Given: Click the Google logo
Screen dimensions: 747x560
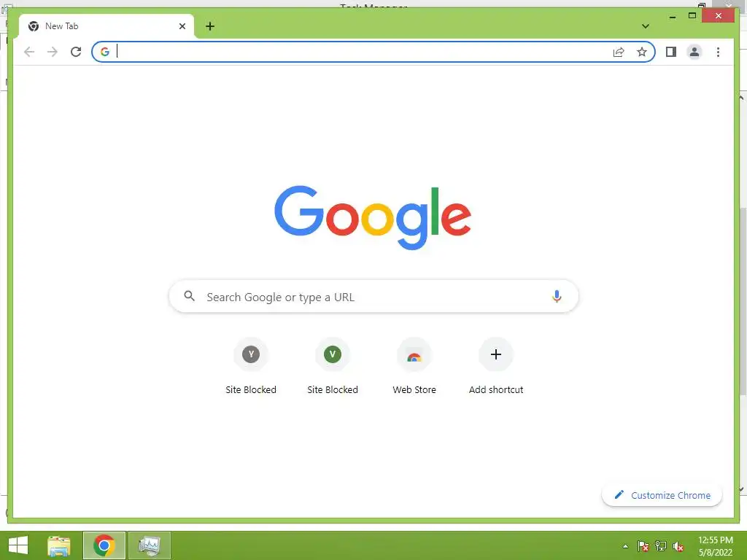Looking at the screenshot, I should [x=373, y=217].
